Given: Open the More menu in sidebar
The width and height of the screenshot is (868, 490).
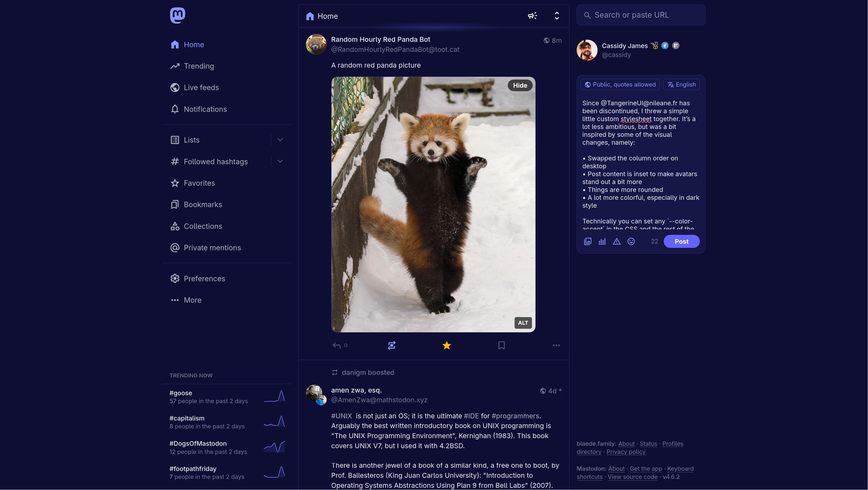Looking at the screenshot, I should pos(186,300).
